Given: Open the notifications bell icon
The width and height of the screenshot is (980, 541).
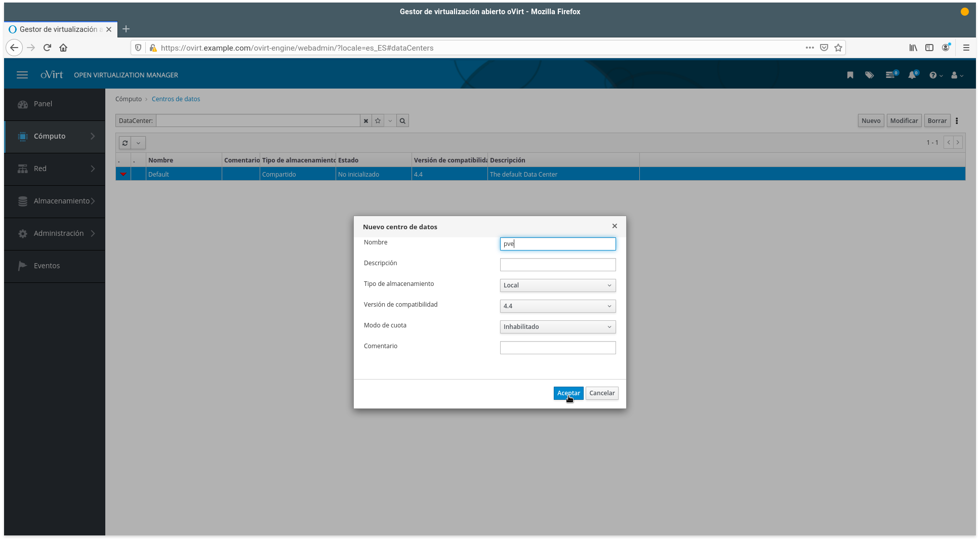Looking at the screenshot, I should tap(912, 75).
